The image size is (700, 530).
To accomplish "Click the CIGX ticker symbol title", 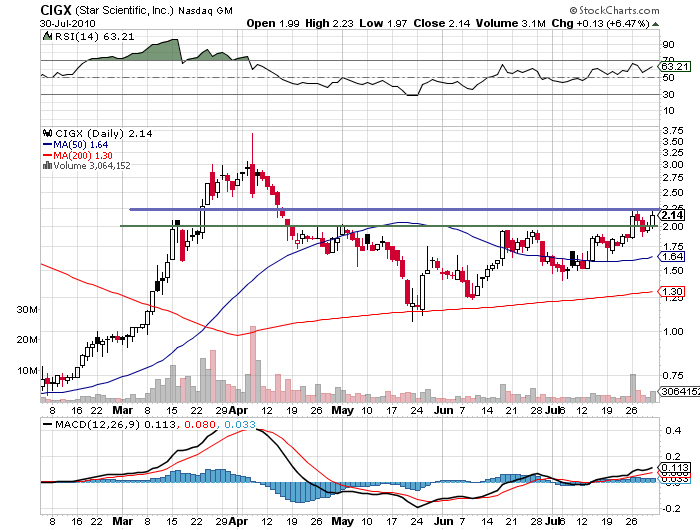I will point(56,10).
